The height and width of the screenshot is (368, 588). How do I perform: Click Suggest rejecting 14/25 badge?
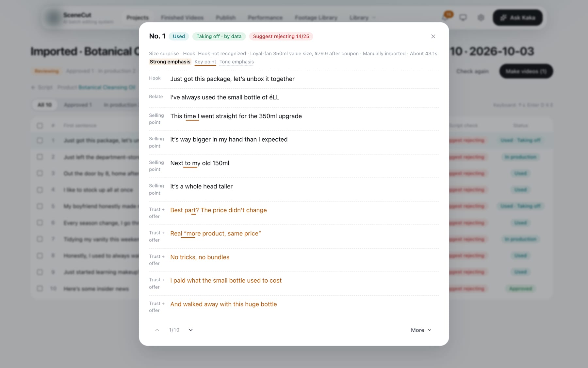tap(281, 36)
